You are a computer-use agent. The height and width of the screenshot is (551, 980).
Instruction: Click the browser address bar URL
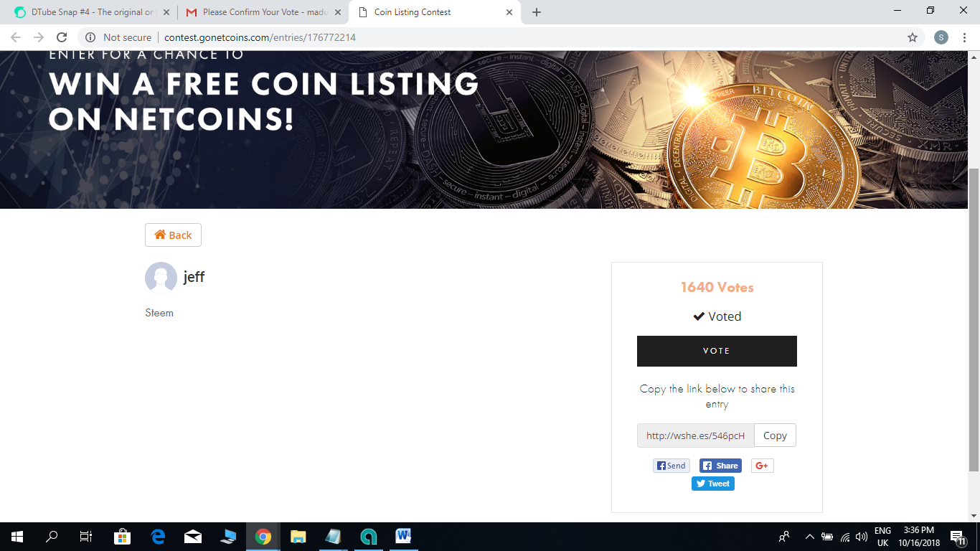pos(260,37)
